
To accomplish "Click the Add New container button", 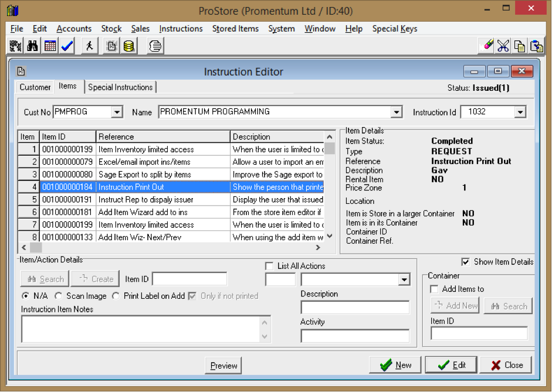I will click(455, 305).
